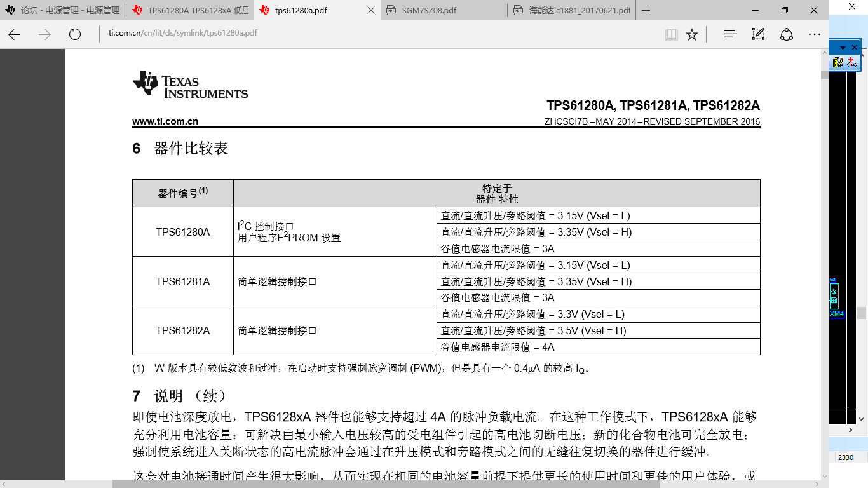Select the tps61280a.pdf tab

pyautogui.click(x=318, y=10)
